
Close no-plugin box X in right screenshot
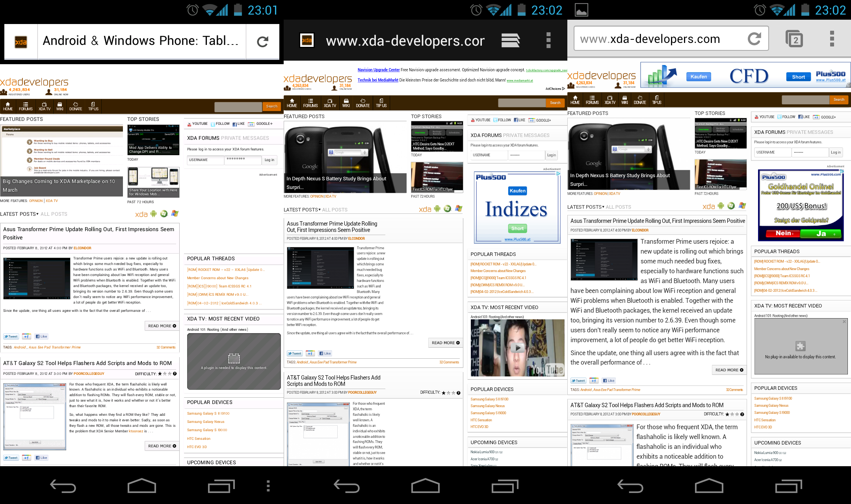(844, 322)
